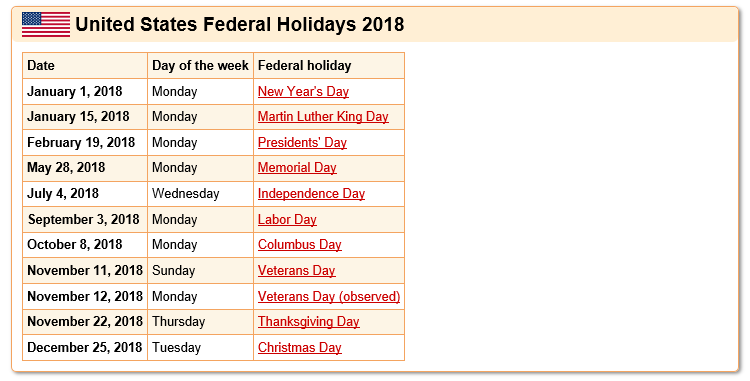Click the United States Federal Holidays 2018 title

[x=240, y=24]
